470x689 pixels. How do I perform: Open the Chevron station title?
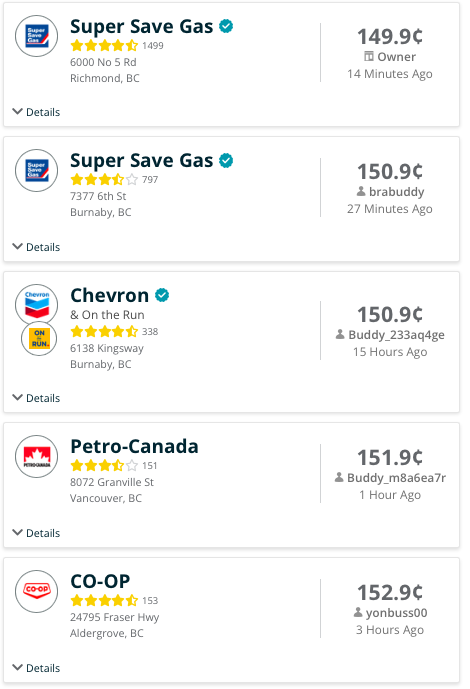pos(110,295)
